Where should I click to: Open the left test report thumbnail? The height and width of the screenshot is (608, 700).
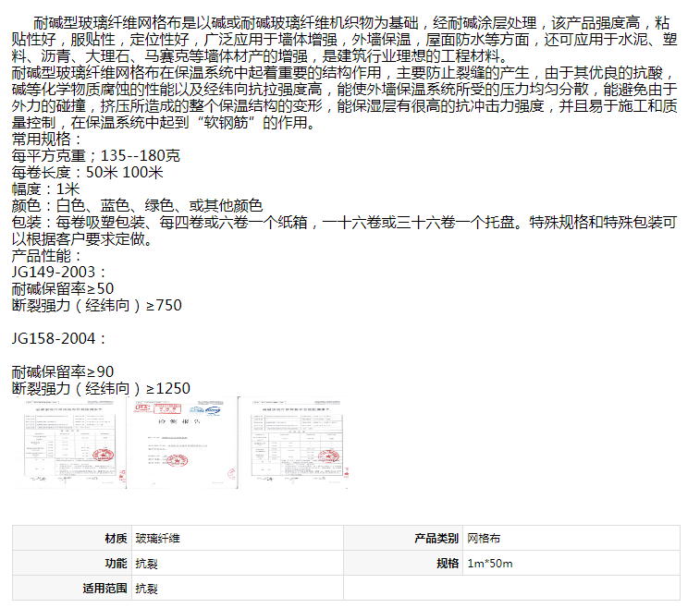(x=68, y=443)
